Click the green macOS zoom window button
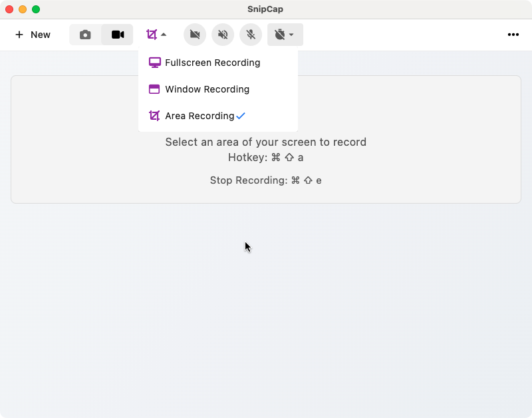 pyautogui.click(x=36, y=9)
